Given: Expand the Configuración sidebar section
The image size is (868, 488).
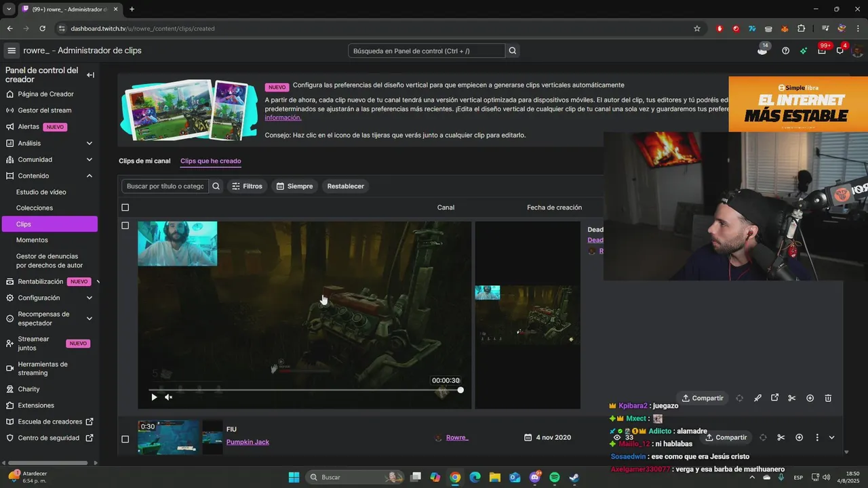Looking at the screenshot, I should 90,298.
